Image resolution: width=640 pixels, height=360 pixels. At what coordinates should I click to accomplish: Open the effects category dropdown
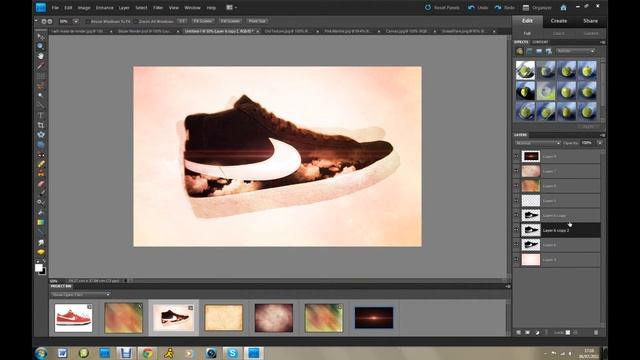pyautogui.click(x=576, y=51)
